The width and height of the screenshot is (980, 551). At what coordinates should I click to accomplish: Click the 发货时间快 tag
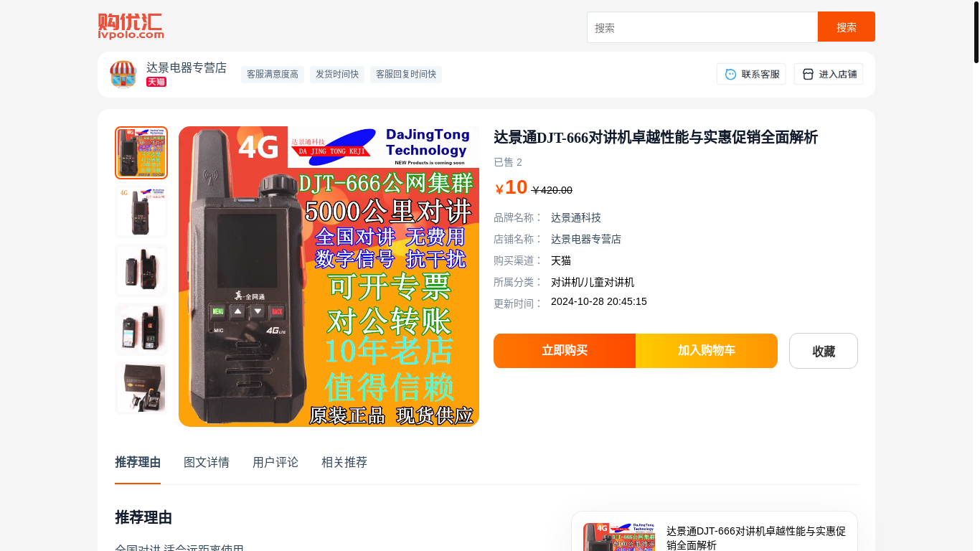337,74
